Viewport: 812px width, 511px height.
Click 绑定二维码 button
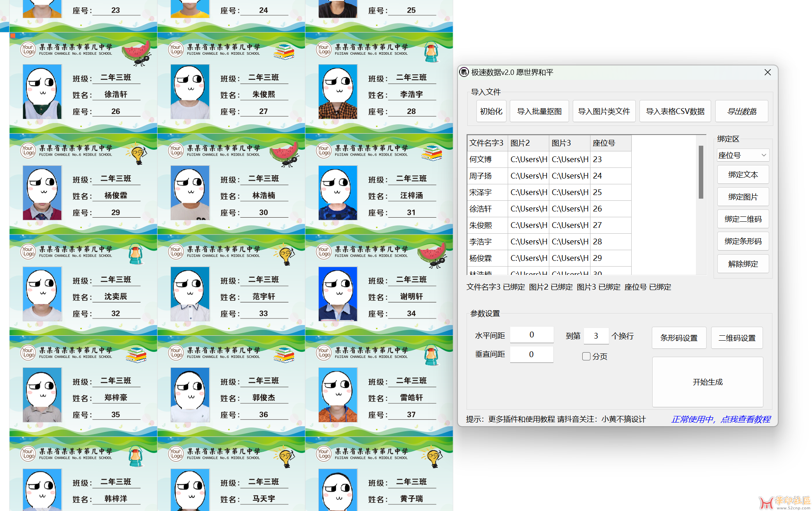(743, 219)
